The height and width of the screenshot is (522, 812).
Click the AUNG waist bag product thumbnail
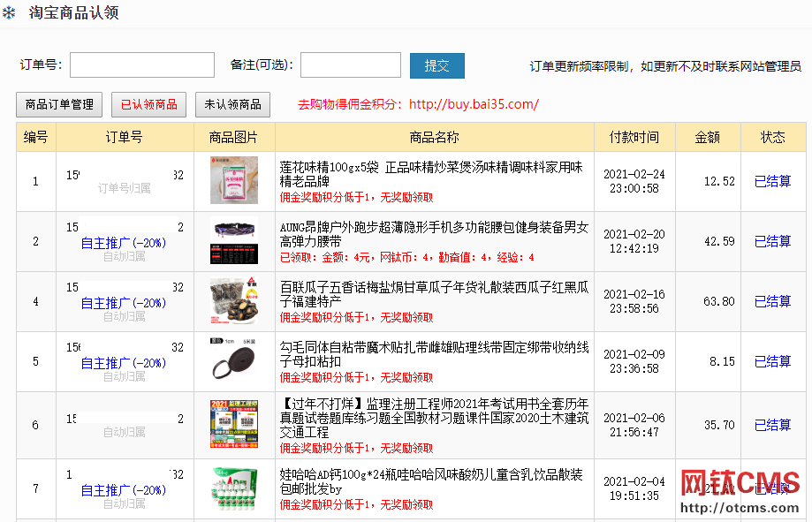[234, 242]
